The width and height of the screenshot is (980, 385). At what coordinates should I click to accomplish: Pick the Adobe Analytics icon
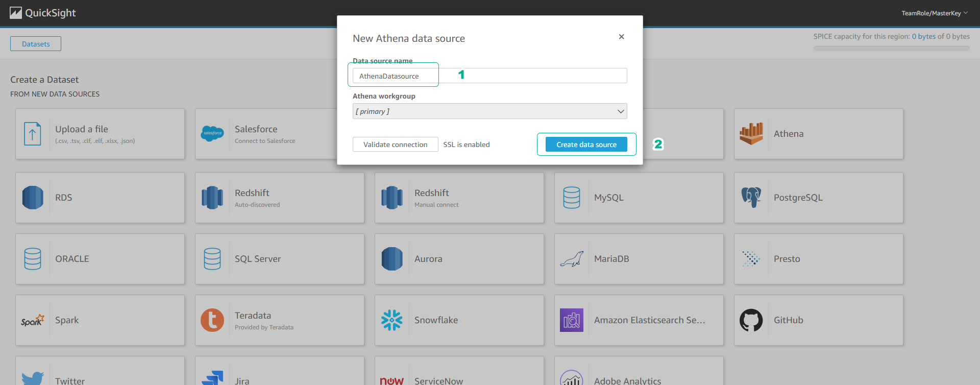point(572,378)
